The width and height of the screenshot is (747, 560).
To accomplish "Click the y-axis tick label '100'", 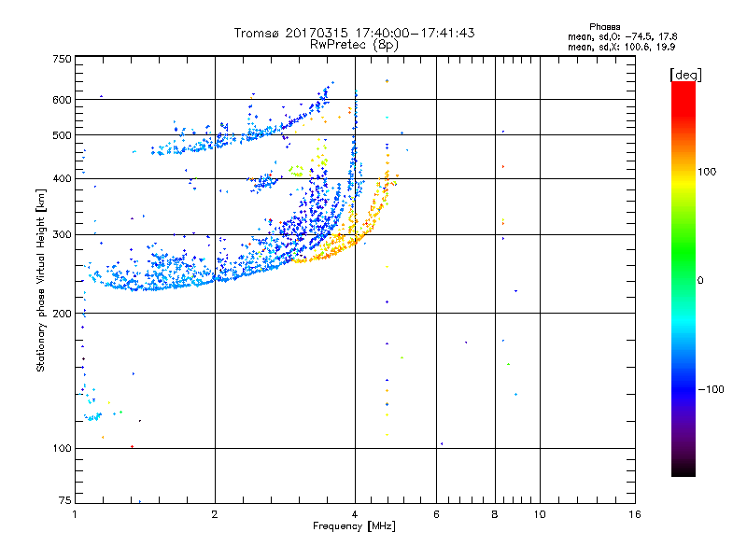I will click(62, 449).
